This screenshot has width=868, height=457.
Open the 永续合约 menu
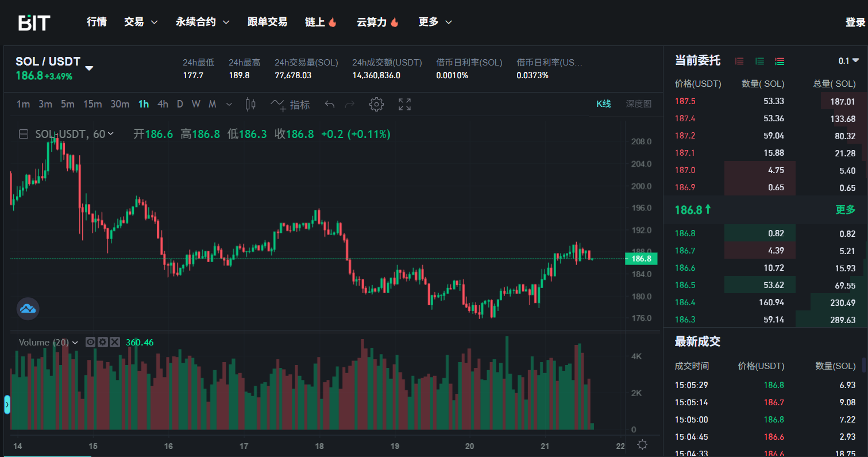(x=202, y=22)
